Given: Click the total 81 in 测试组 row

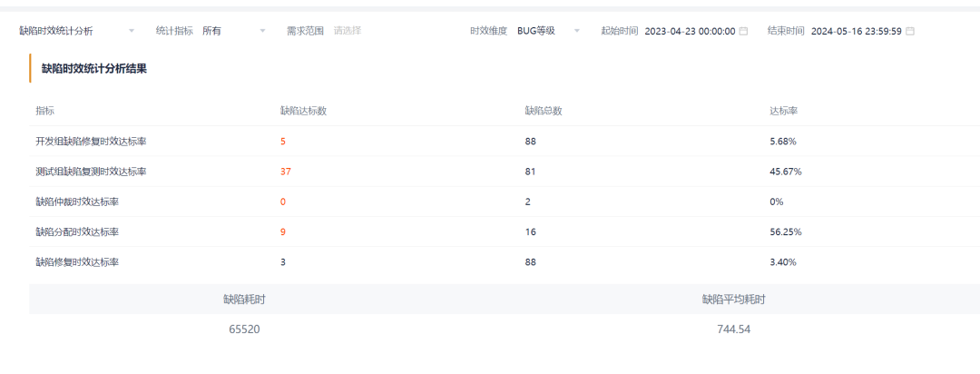Looking at the screenshot, I should [531, 172].
